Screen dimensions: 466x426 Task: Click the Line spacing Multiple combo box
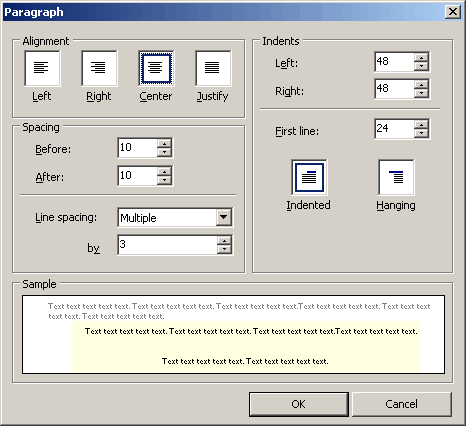point(175,217)
